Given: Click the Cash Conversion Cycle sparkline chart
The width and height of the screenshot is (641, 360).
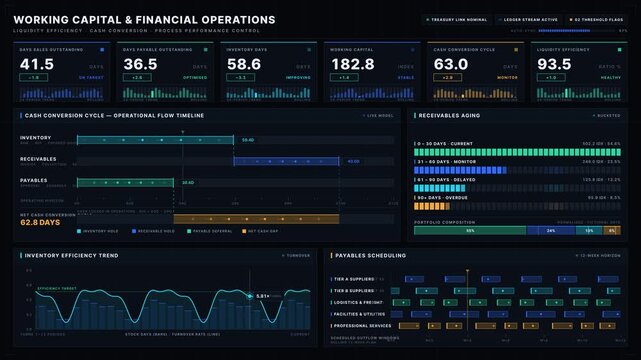Looking at the screenshot, I should point(475,93).
